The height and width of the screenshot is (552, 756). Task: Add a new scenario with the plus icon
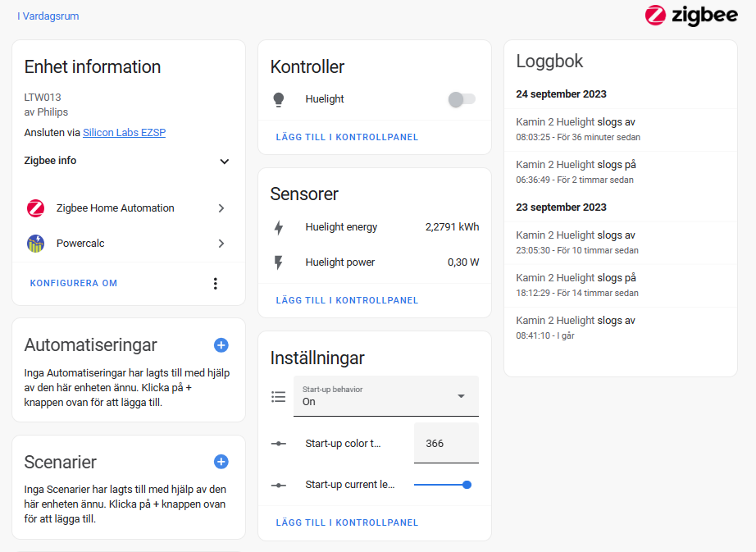[221, 462]
